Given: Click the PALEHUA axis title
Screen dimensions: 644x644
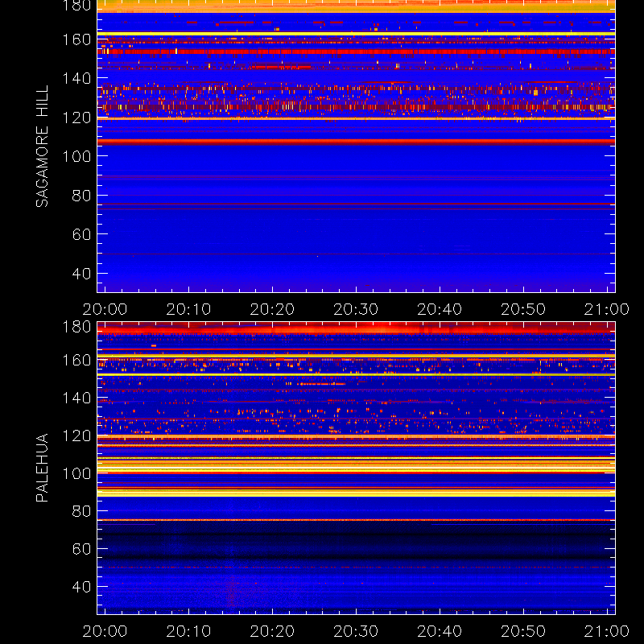Looking at the screenshot, I should pos(42,468).
